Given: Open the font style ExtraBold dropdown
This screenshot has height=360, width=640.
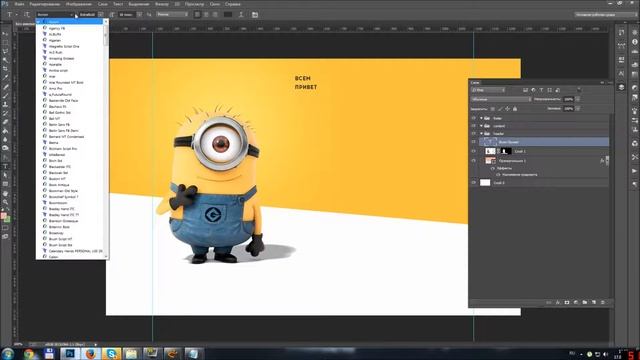Looking at the screenshot, I should 101,15.
